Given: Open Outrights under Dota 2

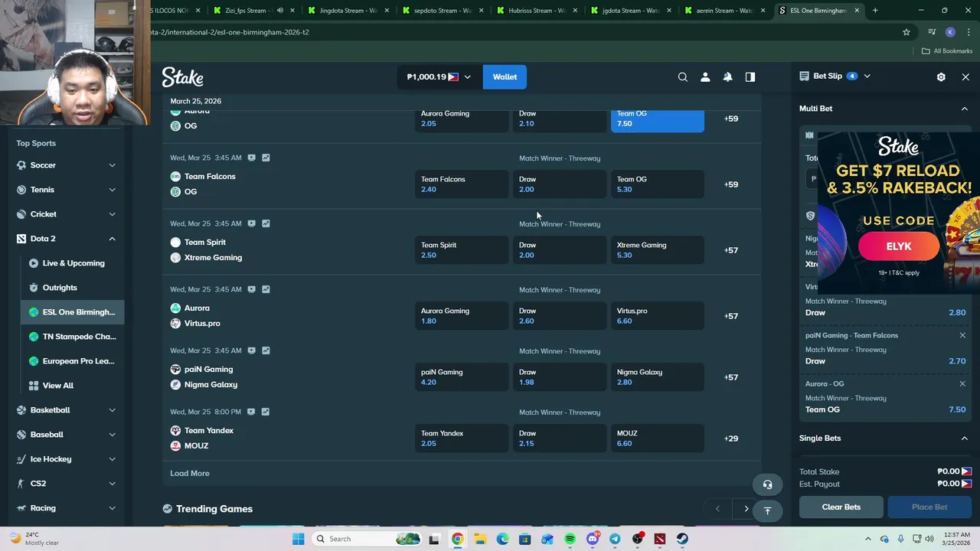Looking at the screenshot, I should 60,288.
